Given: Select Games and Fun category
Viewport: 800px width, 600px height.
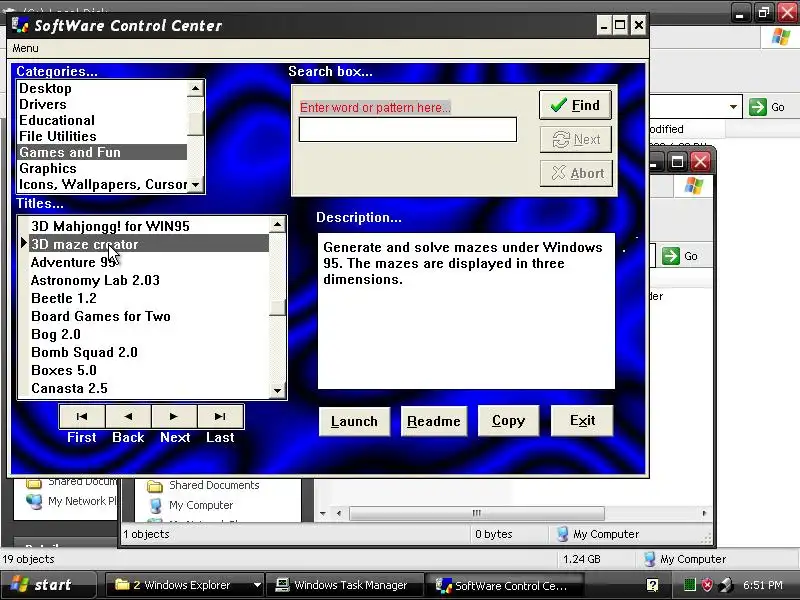Looking at the screenshot, I should point(102,152).
